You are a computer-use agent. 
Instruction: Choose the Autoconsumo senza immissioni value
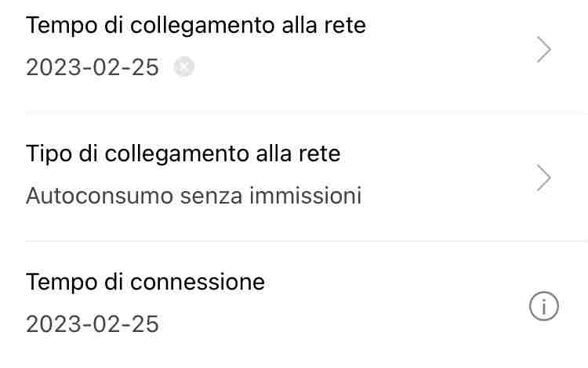coord(194,195)
